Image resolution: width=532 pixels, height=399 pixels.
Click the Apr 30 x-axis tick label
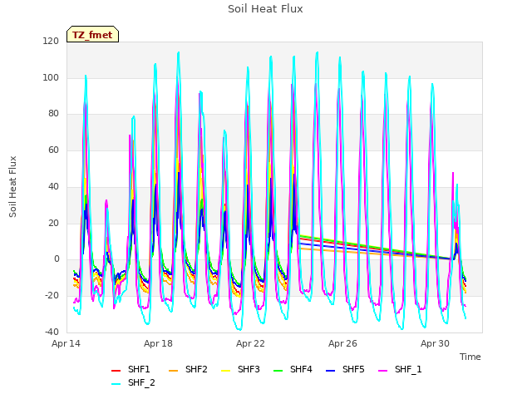pyautogui.click(x=435, y=343)
